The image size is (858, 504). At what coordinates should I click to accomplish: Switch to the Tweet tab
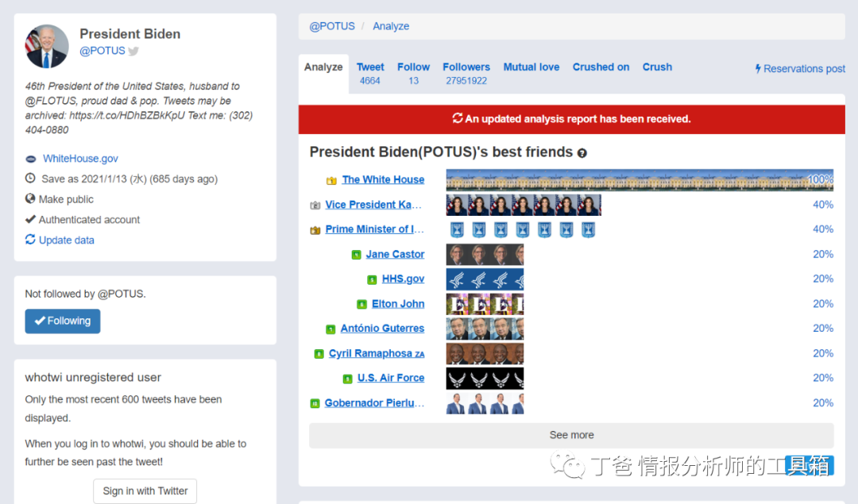[x=370, y=73]
